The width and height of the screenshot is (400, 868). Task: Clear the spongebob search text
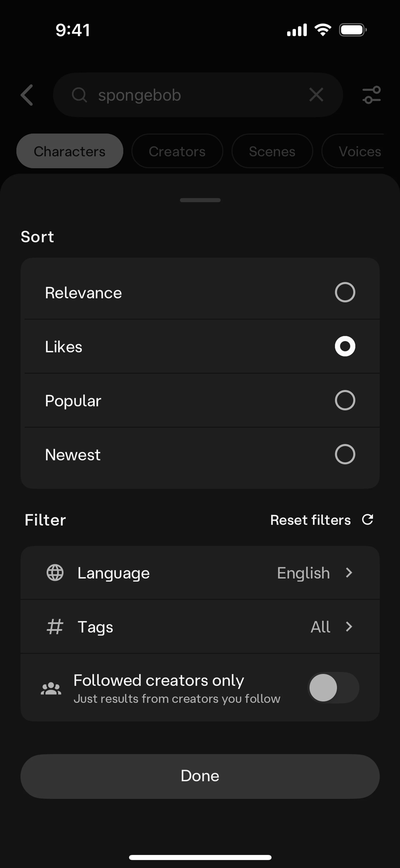coord(316,95)
